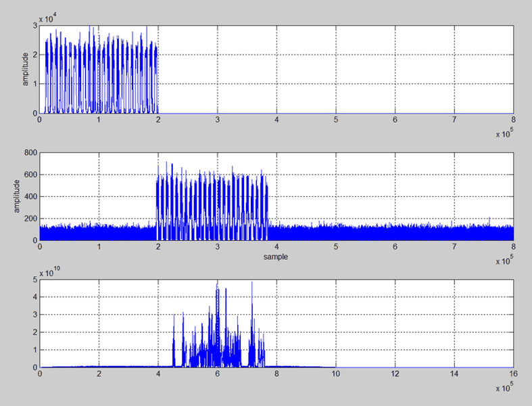Click the "16" x-axis tick on bottom plot
The image size is (532, 406).
click(512, 374)
